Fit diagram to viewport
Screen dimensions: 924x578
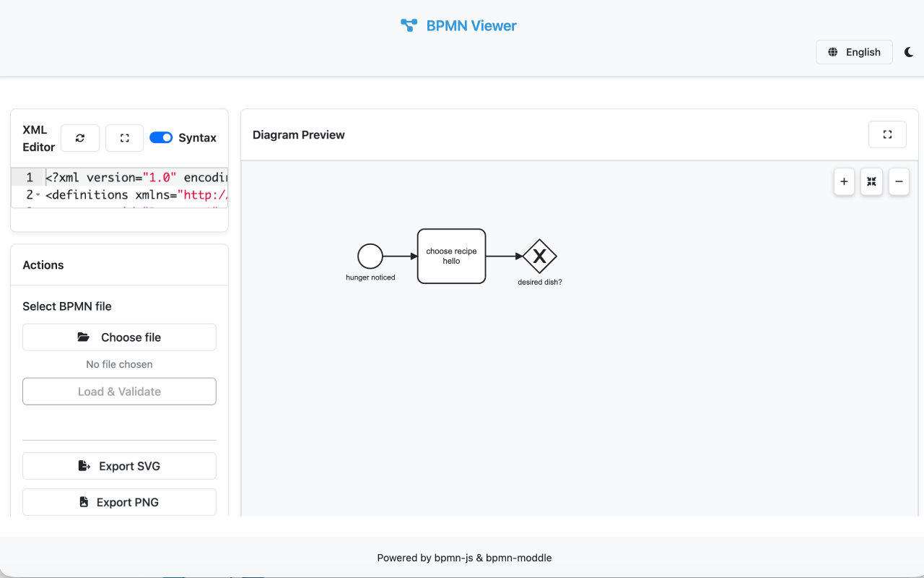click(871, 182)
